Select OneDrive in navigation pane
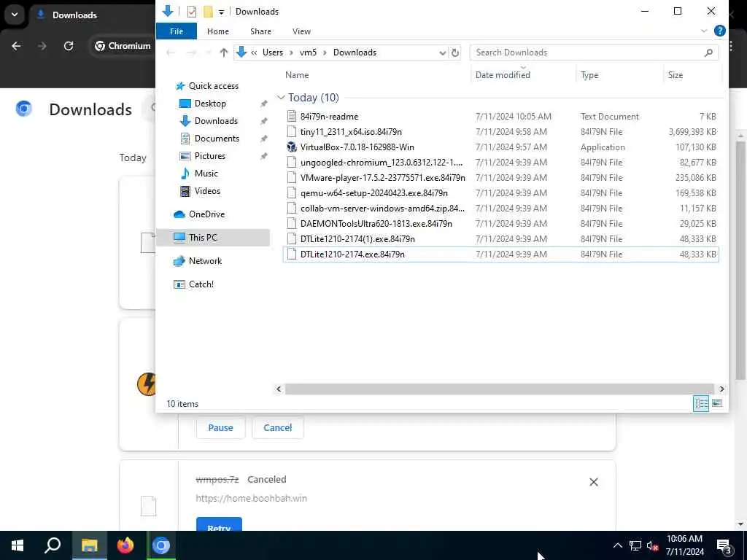Screen dimensions: 747x560 pos(206,214)
